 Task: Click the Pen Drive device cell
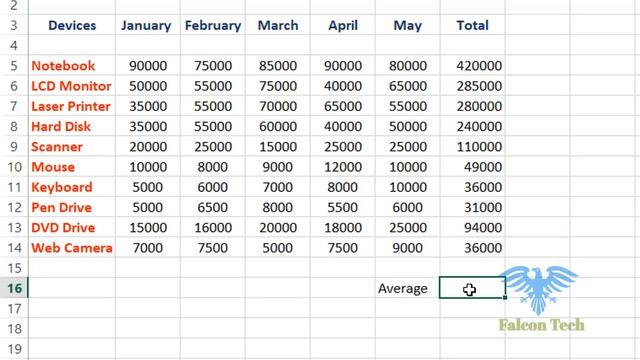[x=72, y=207]
